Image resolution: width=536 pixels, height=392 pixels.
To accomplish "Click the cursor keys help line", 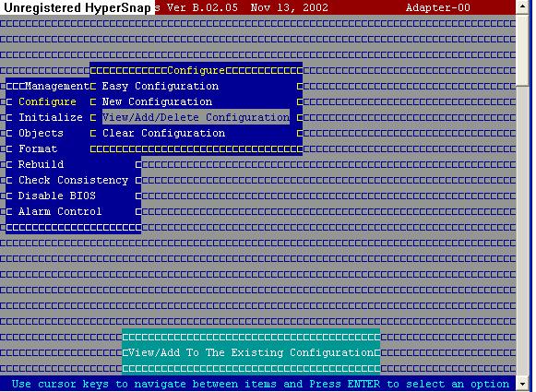I will pyautogui.click(x=260, y=384).
